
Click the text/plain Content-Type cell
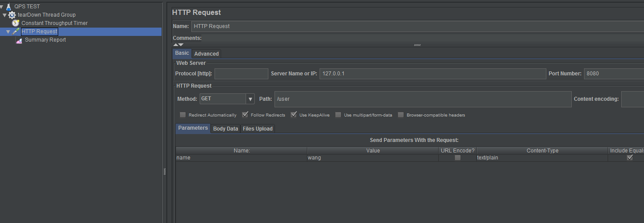tap(542, 158)
